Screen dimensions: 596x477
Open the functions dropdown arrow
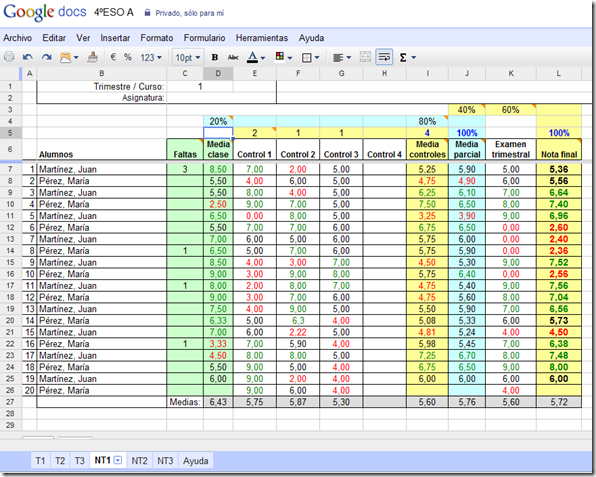click(414, 58)
